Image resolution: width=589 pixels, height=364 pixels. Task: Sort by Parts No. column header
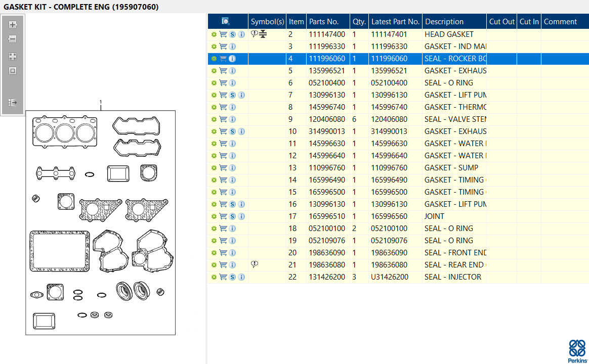pyautogui.click(x=328, y=21)
